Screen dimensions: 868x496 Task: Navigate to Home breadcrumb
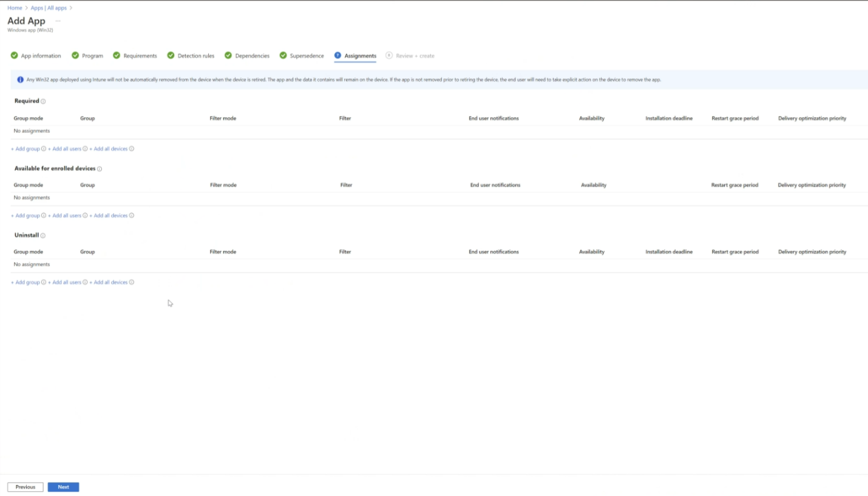coord(15,8)
